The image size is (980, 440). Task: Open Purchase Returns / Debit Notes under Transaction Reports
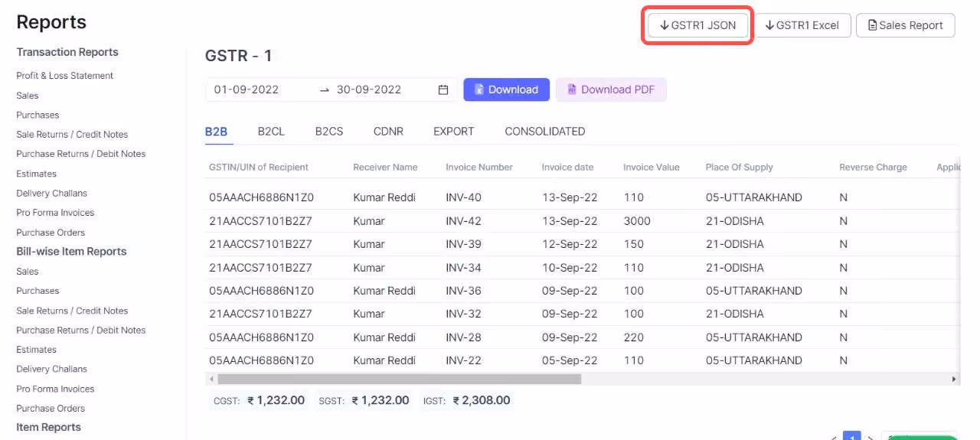coord(81,154)
